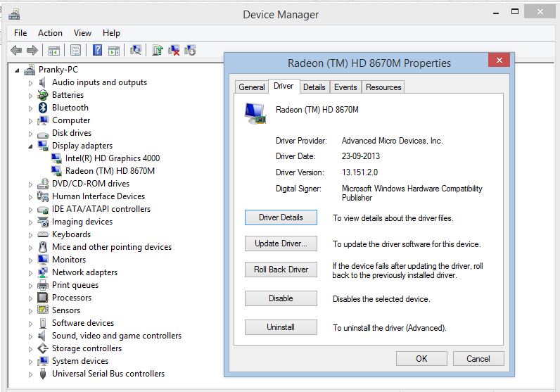Click Update Driver Software toolbar icon
Image resolution: width=560 pixels, height=392 pixels.
pyautogui.click(x=158, y=50)
